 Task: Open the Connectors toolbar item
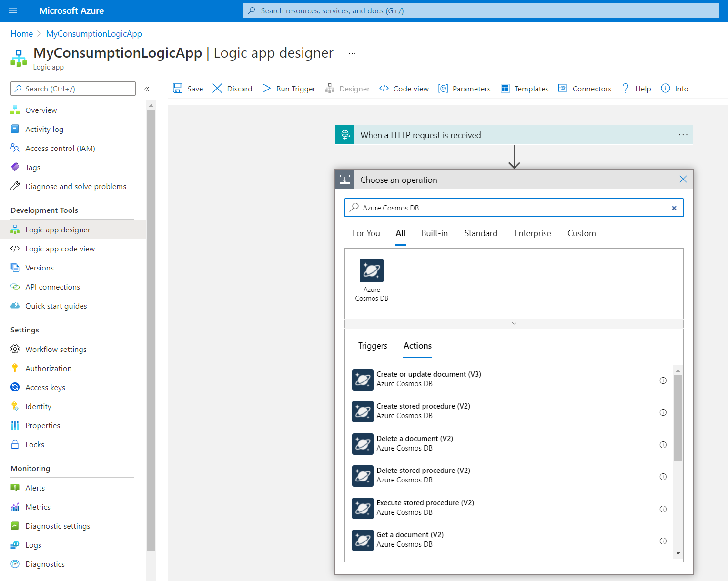(x=585, y=89)
